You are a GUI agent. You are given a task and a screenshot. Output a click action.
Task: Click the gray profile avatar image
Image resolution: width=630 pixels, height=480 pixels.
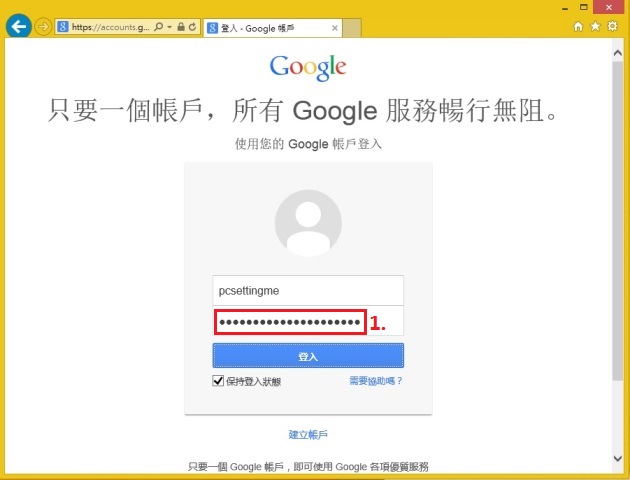point(308,223)
